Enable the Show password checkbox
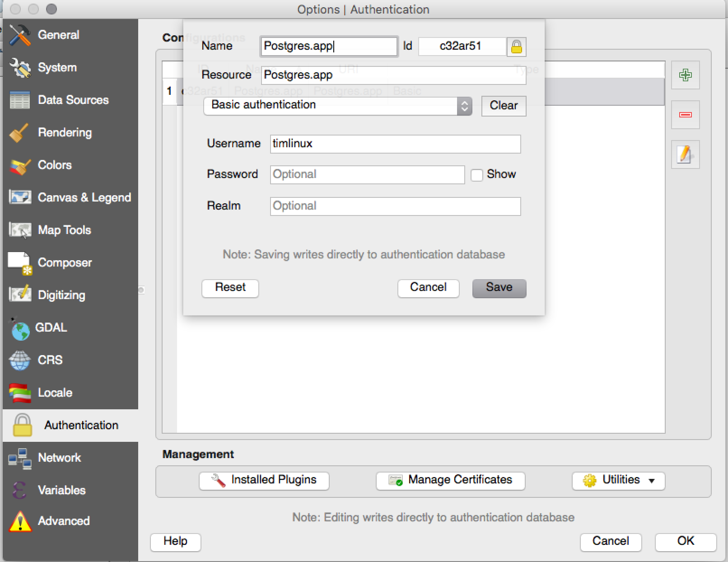 pos(477,175)
